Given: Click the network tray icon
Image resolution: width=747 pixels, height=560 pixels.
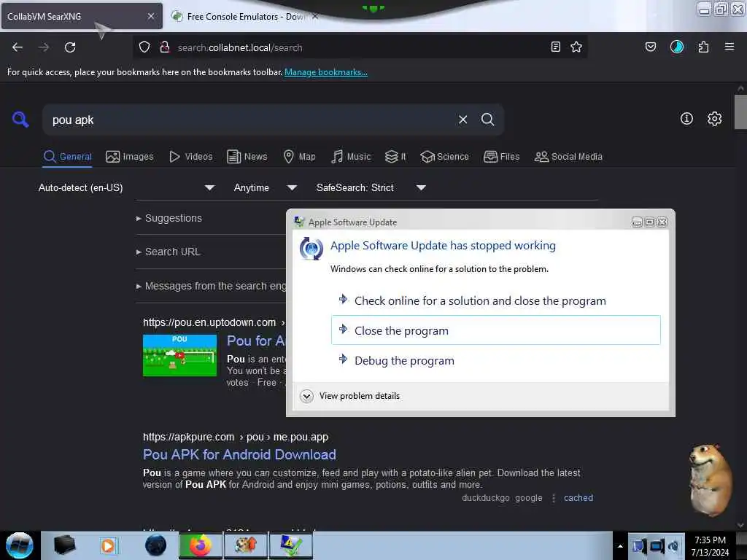Looking at the screenshot, I should [639, 546].
